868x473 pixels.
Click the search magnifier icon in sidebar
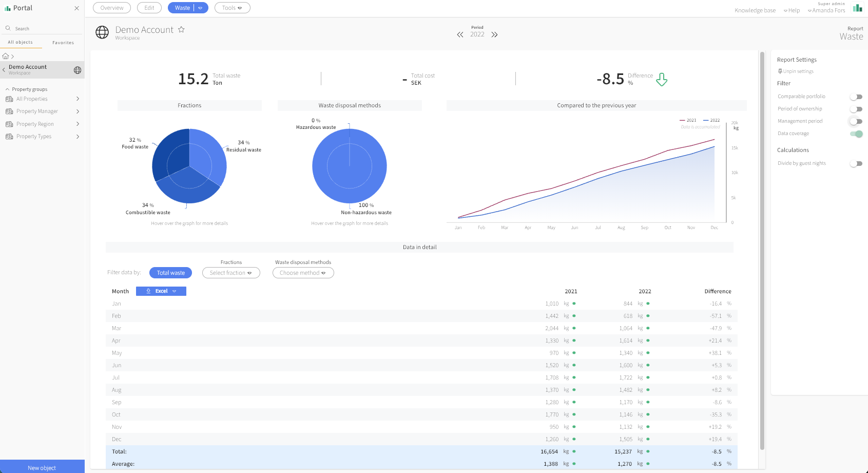(x=8, y=28)
